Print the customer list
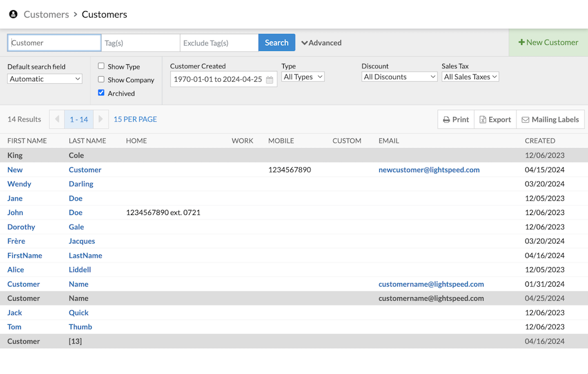 [x=456, y=120]
